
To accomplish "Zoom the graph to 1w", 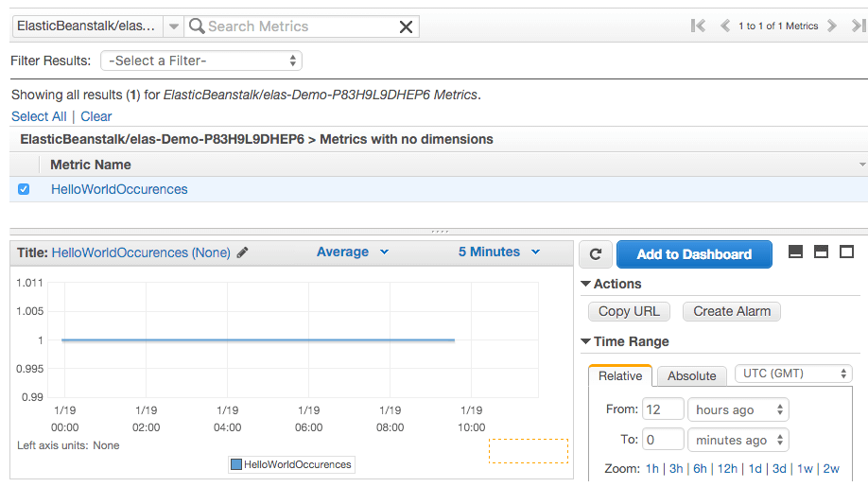I will [x=805, y=469].
